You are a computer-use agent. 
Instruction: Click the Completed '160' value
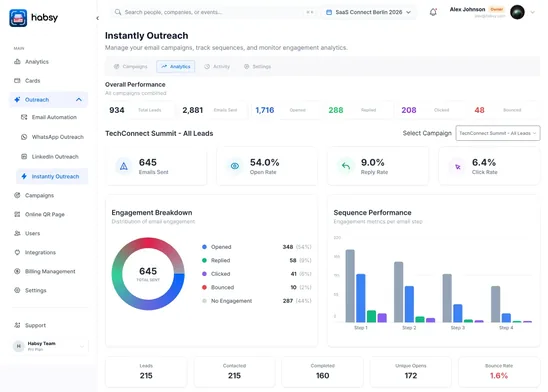click(x=323, y=376)
